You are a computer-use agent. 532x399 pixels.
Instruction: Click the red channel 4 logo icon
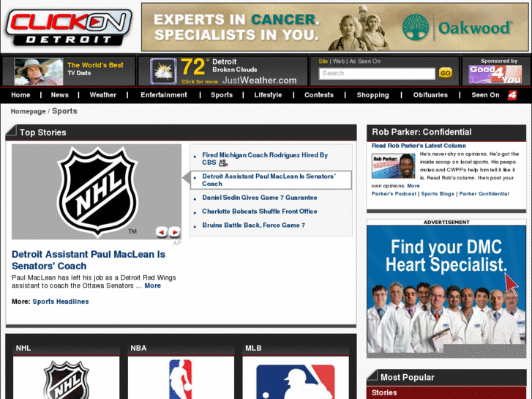click(512, 95)
